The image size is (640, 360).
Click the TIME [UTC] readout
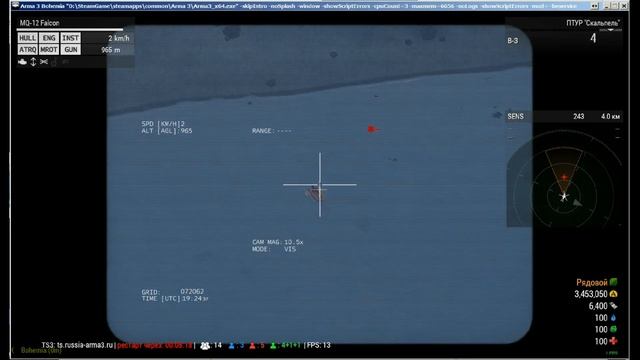click(175, 299)
